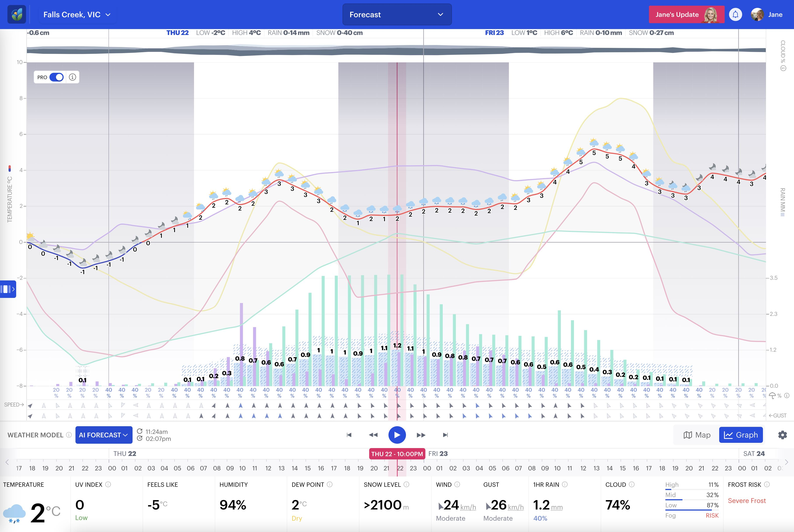Select the FRI 23 day header

(494, 33)
